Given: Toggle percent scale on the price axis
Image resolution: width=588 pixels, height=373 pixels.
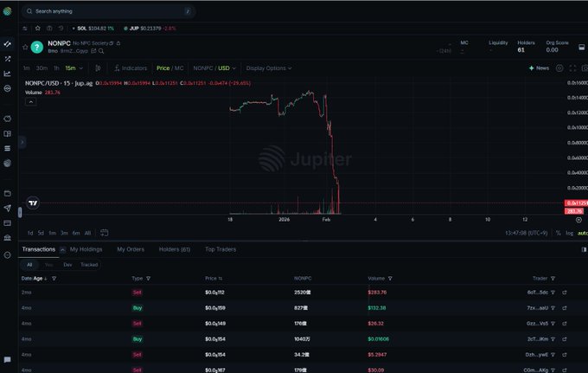Looking at the screenshot, I should point(558,233).
